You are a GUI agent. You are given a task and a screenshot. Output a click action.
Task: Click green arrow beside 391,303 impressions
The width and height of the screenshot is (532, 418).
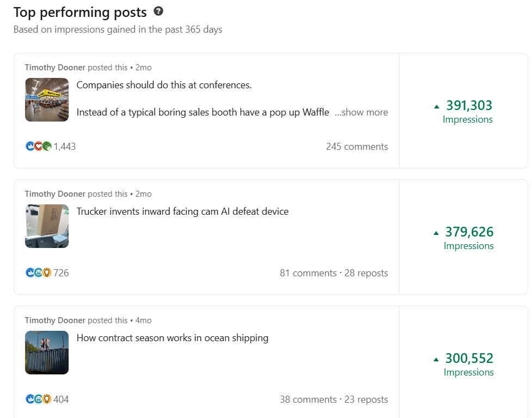click(436, 106)
